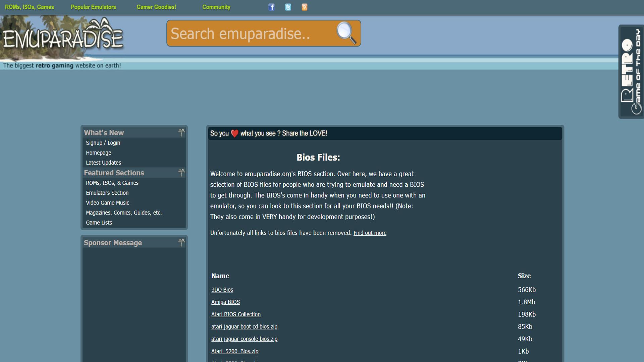The width and height of the screenshot is (644, 362).
Task: Click the Name column header
Action: (x=220, y=276)
